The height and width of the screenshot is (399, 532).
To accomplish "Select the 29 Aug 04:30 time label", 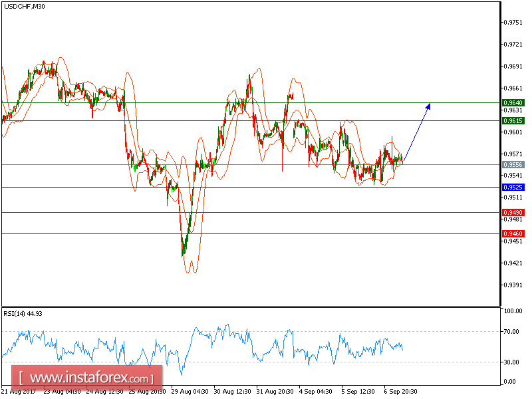I will [190, 391].
